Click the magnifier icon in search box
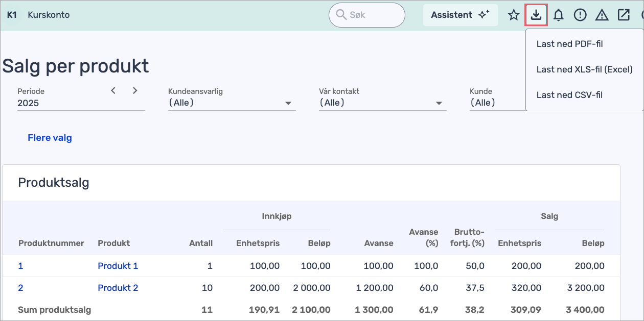 [x=341, y=15]
